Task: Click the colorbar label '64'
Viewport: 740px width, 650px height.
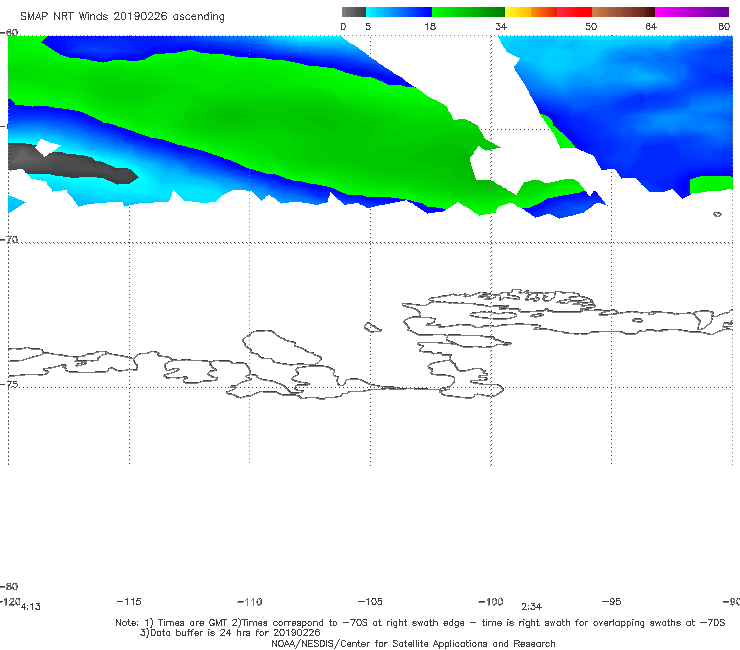Action: pyautogui.click(x=651, y=26)
